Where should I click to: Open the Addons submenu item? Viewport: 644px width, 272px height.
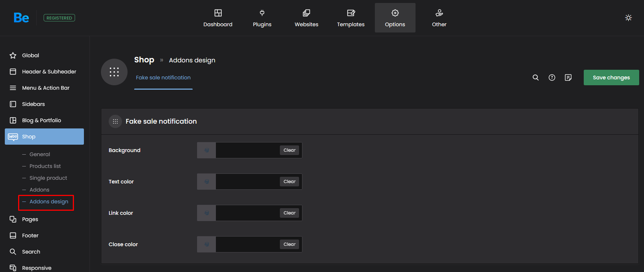click(x=39, y=190)
